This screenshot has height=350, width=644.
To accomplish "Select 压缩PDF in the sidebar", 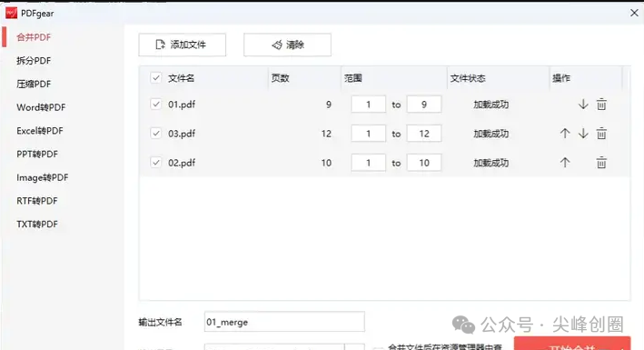I will pyautogui.click(x=34, y=84).
